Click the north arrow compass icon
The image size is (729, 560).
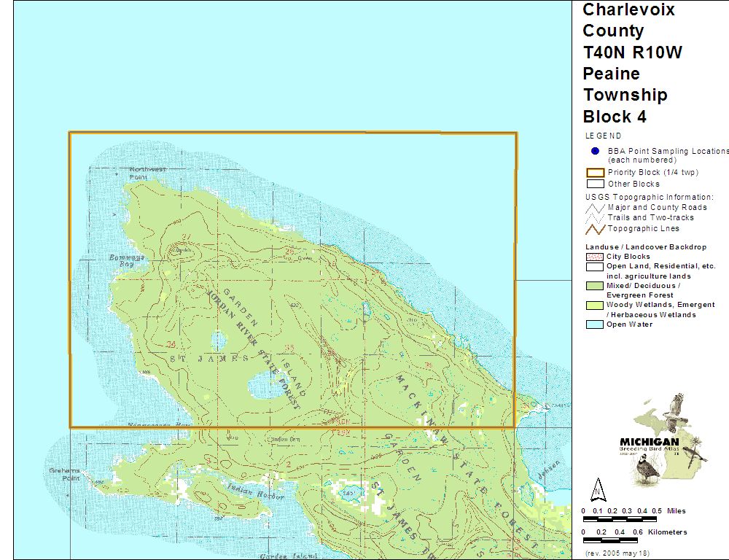coord(598,488)
